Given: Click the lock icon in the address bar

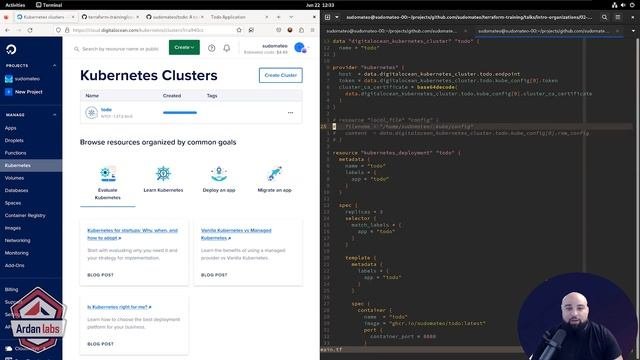Looking at the screenshot, I should [x=67, y=30].
